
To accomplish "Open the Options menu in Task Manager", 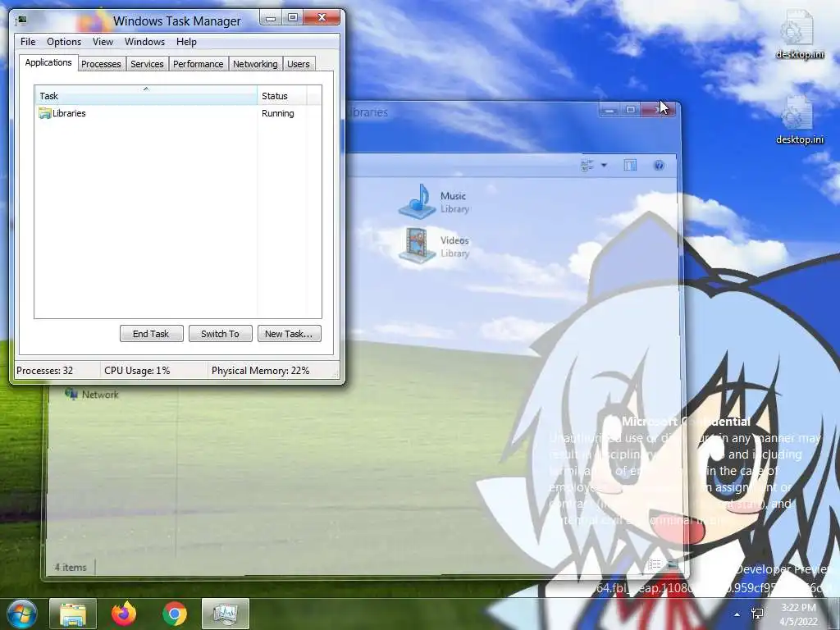I will (x=64, y=42).
